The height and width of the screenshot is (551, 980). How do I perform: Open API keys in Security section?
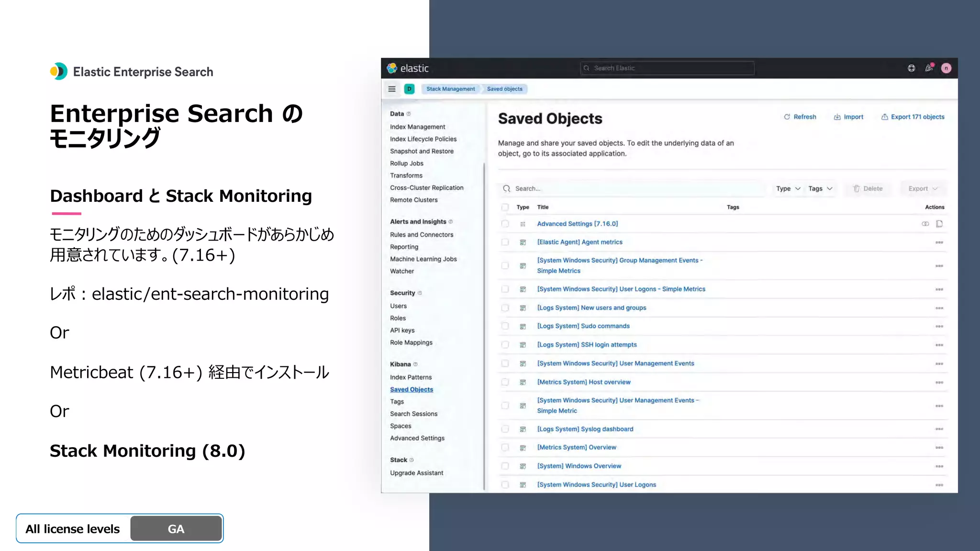(402, 330)
